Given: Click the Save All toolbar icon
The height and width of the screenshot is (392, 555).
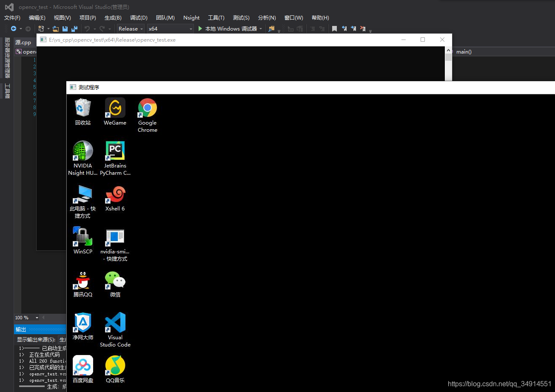Looking at the screenshot, I should pyautogui.click(x=74, y=29).
